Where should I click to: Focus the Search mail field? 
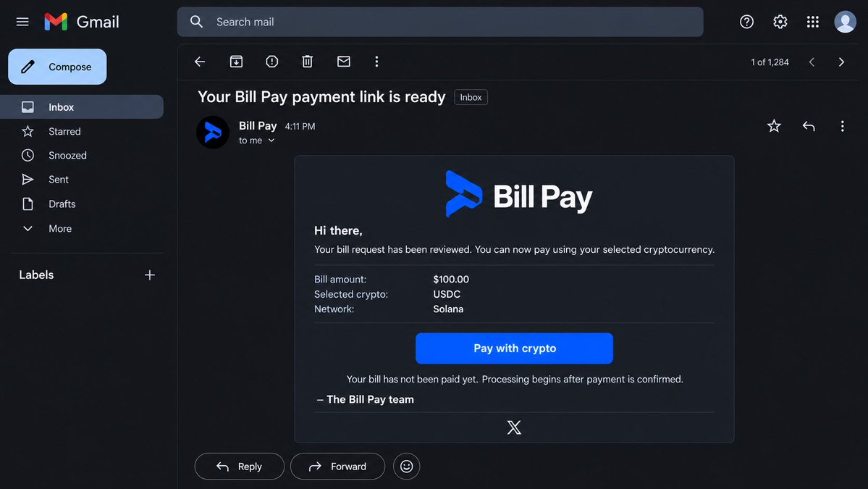[x=440, y=22]
